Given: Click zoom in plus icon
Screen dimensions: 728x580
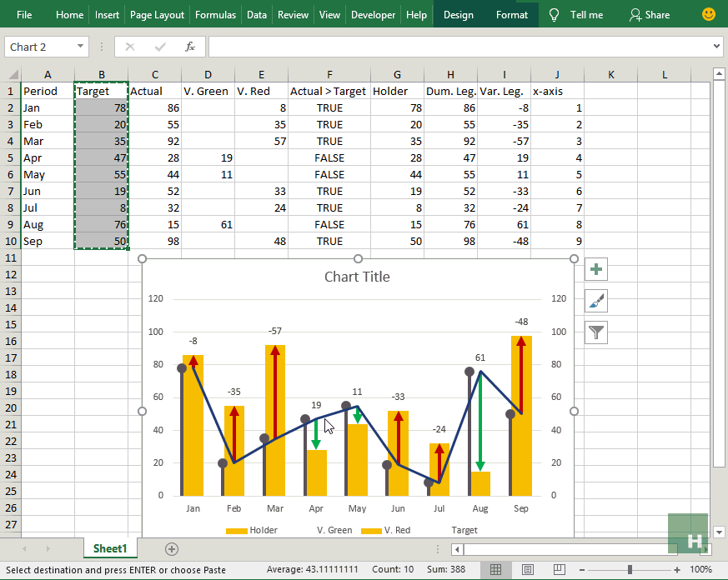Looking at the screenshot, I should click(x=677, y=570).
